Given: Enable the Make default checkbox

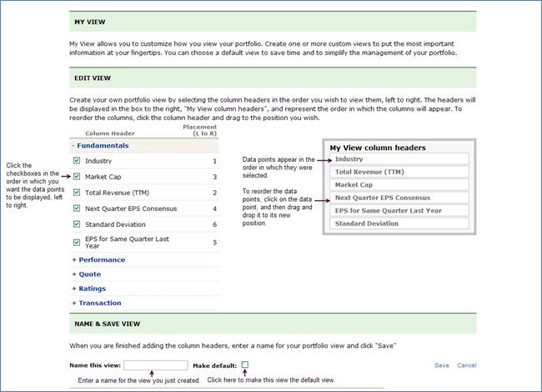Looking at the screenshot, I should (x=245, y=364).
